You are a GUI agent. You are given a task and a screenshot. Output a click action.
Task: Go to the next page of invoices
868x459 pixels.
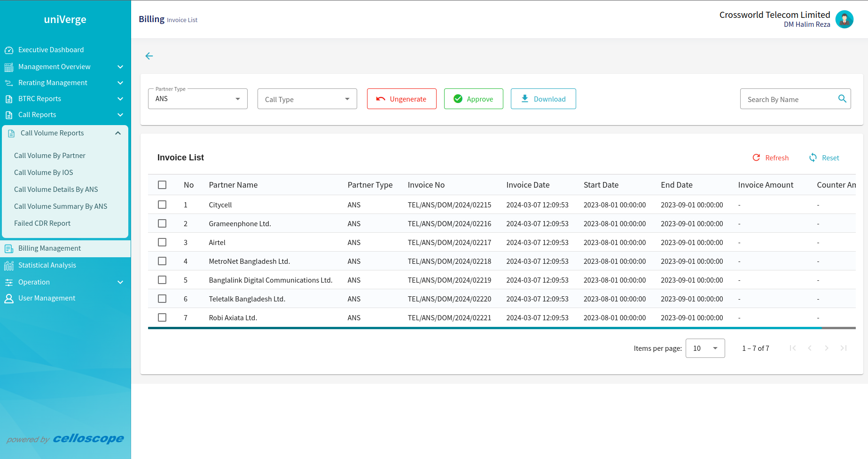(827, 348)
